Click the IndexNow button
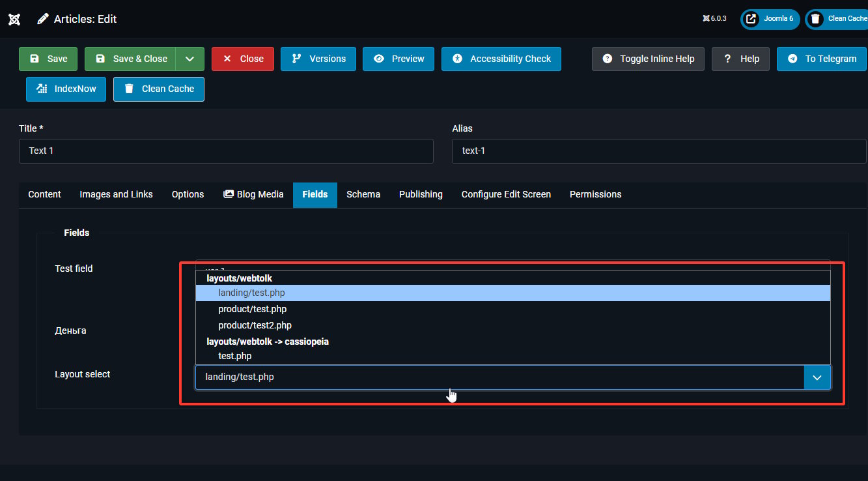Screen dimensions: 868x481 point(66,89)
